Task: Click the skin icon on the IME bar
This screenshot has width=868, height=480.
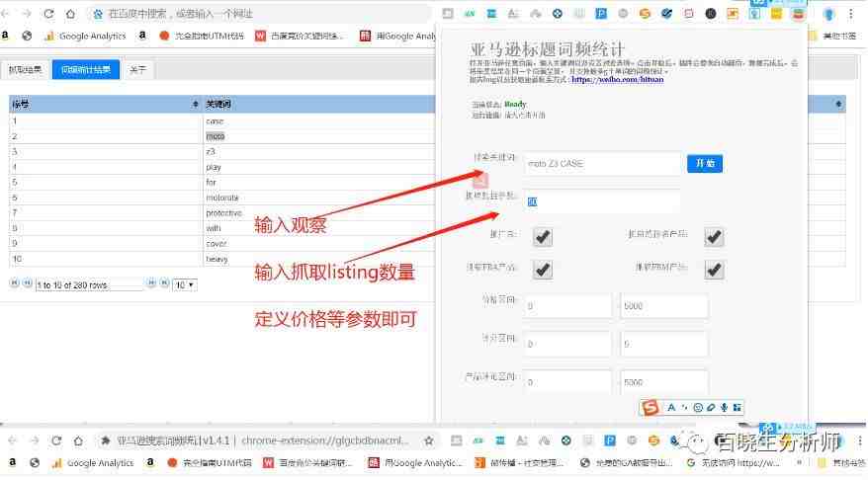Action: point(711,408)
